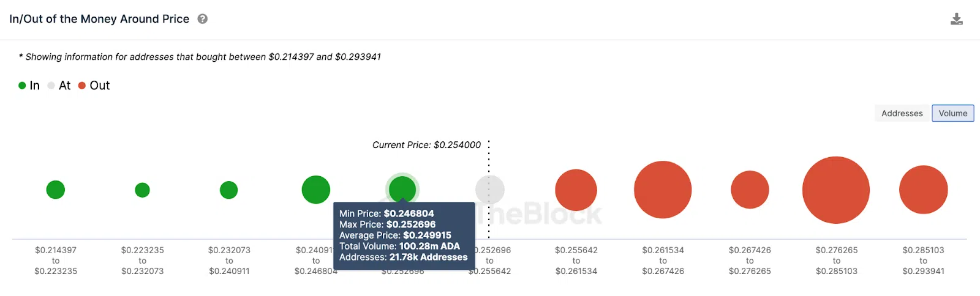Click the largest red bubble above $0.276265
This screenshot has width=980, height=296.
click(x=836, y=190)
